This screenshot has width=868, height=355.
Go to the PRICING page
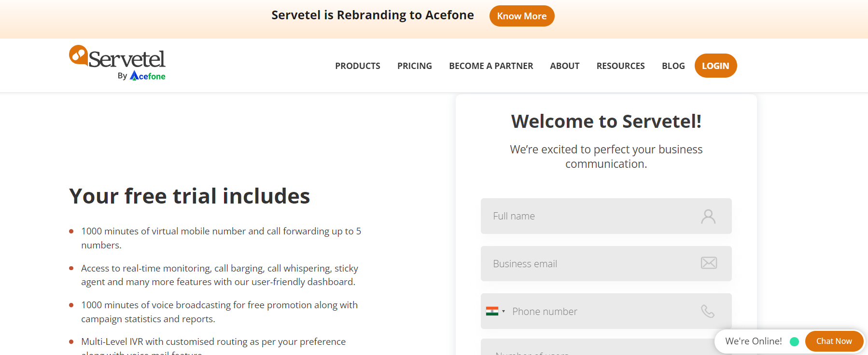tap(415, 66)
